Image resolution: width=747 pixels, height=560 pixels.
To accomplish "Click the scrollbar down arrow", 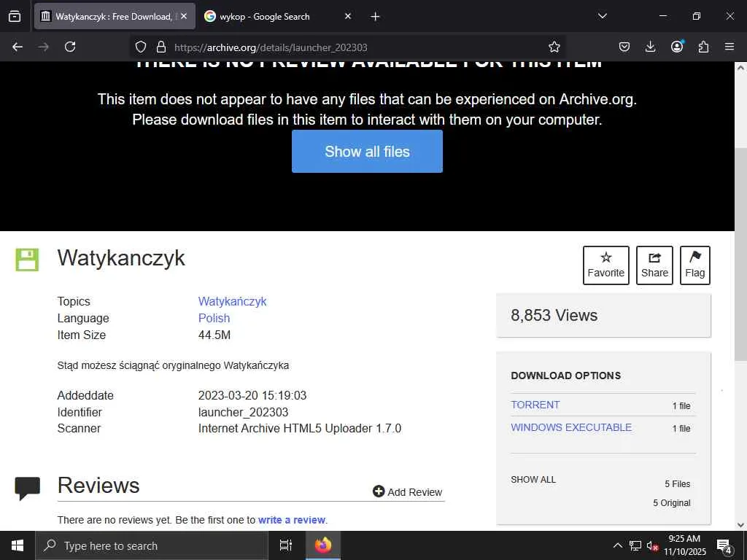I will coord(741,525).
